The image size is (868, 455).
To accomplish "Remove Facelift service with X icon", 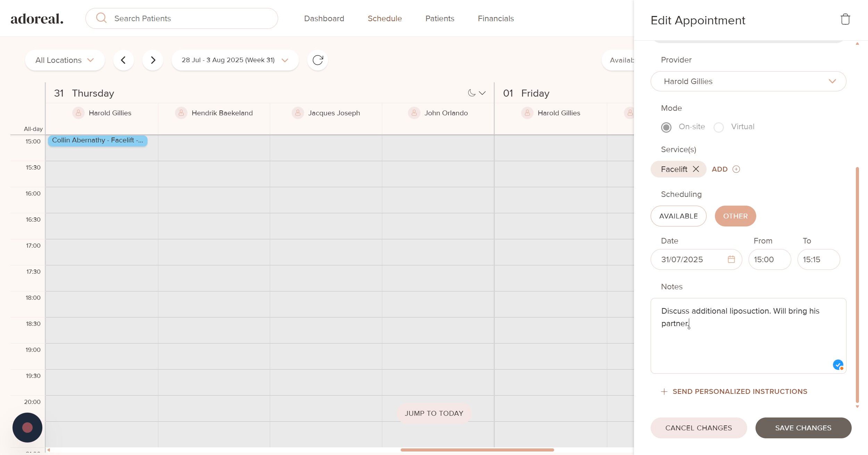I will click(x=696, y=169).
